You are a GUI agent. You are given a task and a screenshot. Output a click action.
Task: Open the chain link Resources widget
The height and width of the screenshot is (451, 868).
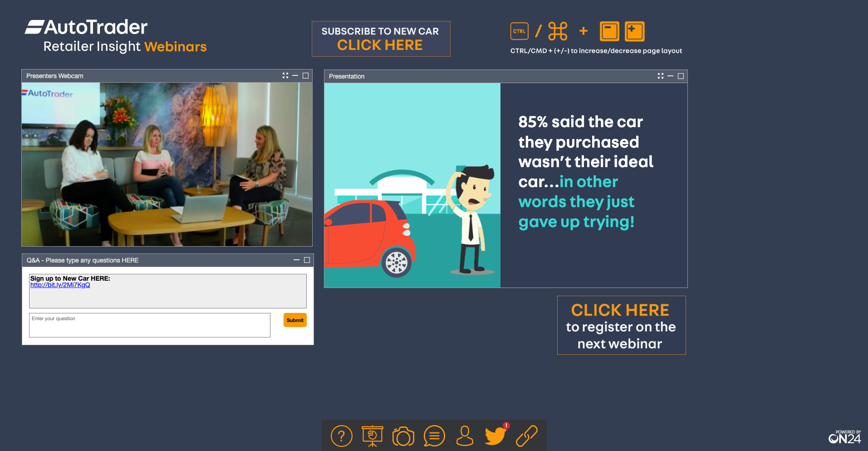[x=527, y=436]
